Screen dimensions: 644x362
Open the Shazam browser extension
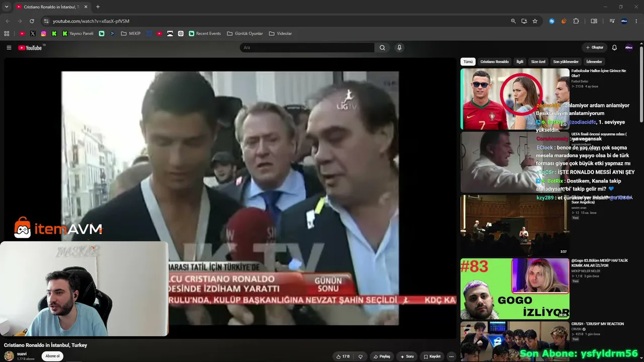pos(552,21)
